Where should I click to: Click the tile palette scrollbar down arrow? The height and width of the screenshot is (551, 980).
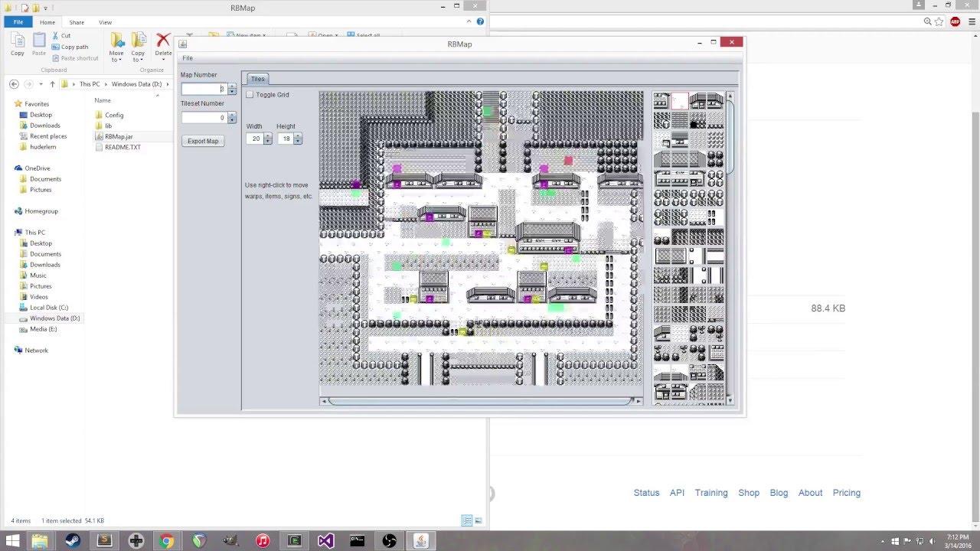click(730, 399)
